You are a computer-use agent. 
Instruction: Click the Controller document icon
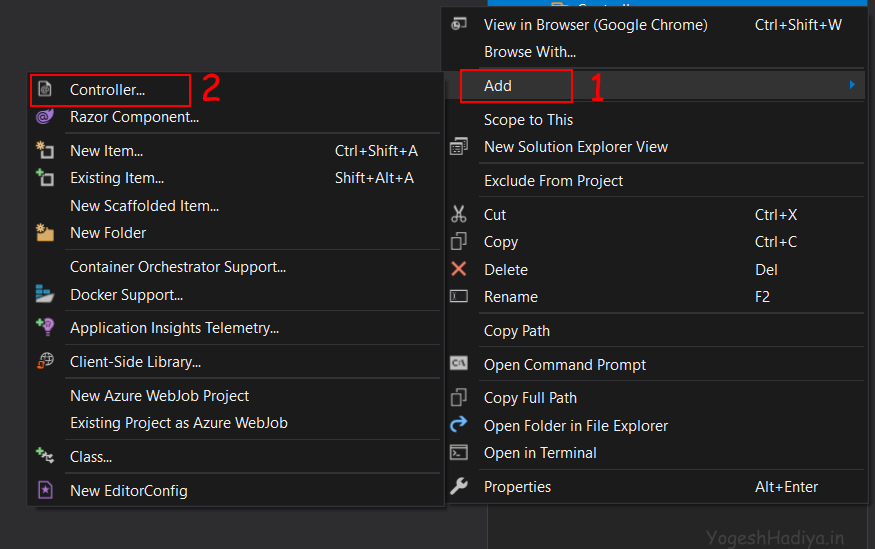pyautogui.click(x=45, y=89)
